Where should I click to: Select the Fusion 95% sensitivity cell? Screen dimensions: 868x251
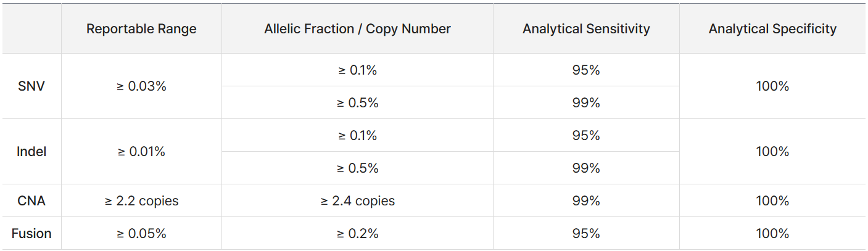pyautogui.click(x=586, y=234)
